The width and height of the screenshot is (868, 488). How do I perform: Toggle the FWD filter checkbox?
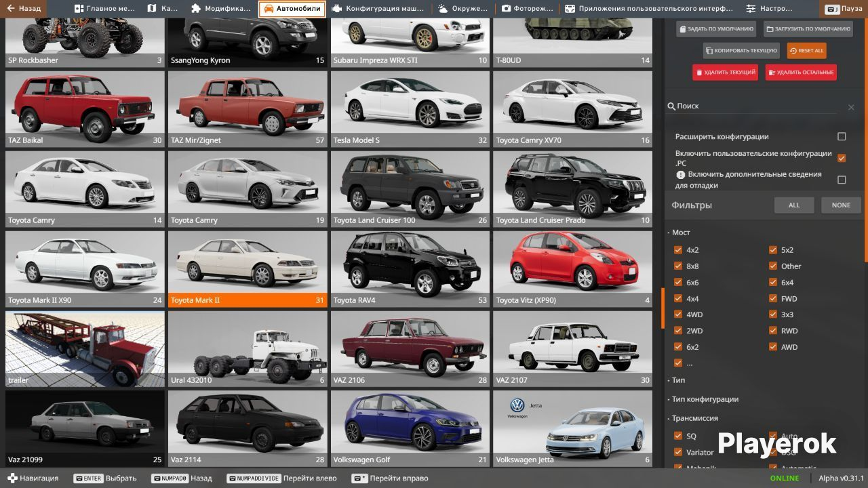click(x=773, y=298)
